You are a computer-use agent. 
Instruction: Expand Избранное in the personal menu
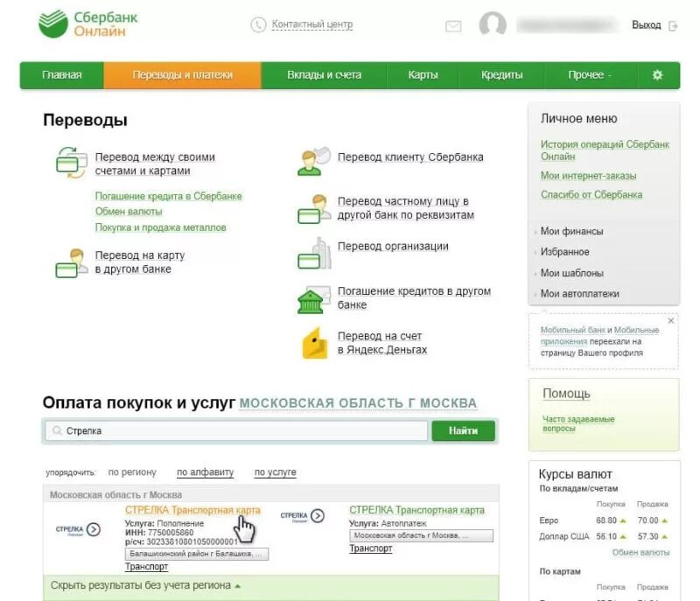(564, 252)
